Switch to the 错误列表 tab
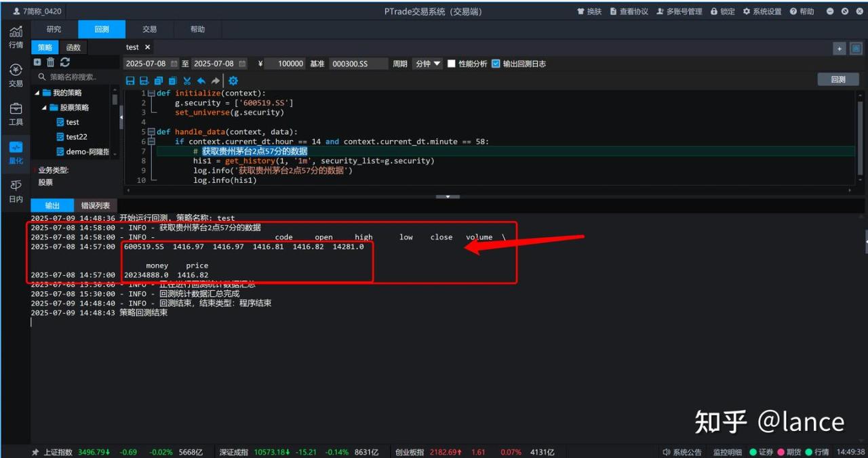The height and width of the screenshot is (458, 868). tap(95, 205)
